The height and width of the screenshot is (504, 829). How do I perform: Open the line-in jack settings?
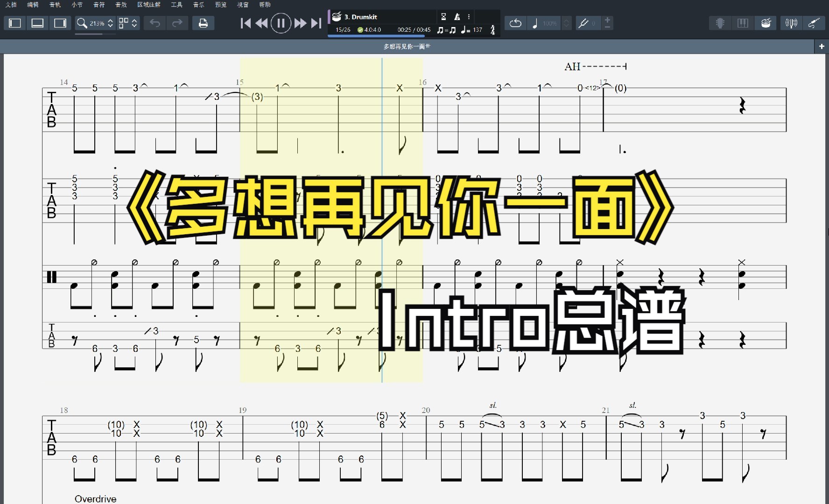click(814, 23)
